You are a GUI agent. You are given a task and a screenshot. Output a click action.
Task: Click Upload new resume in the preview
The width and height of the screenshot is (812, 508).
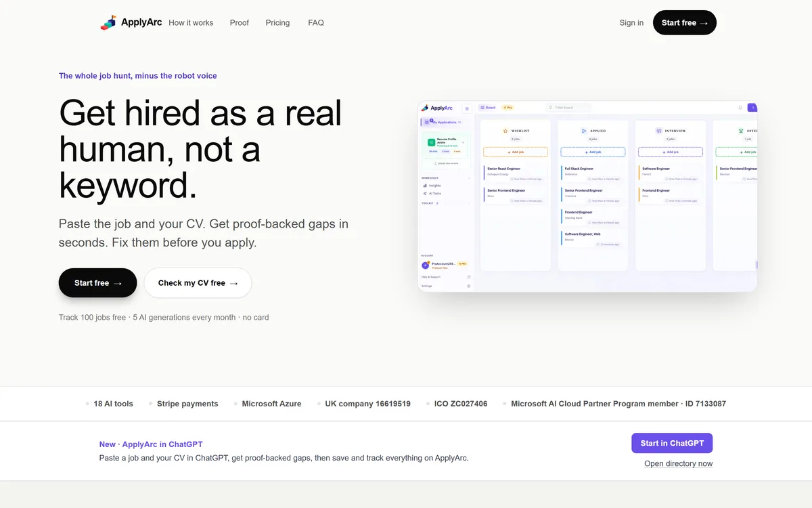(447, 163)
